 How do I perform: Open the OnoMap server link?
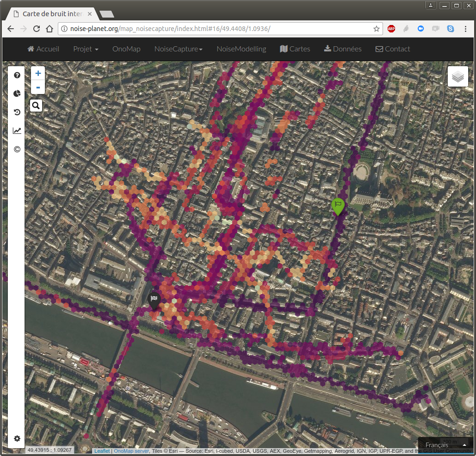point(131,451)
